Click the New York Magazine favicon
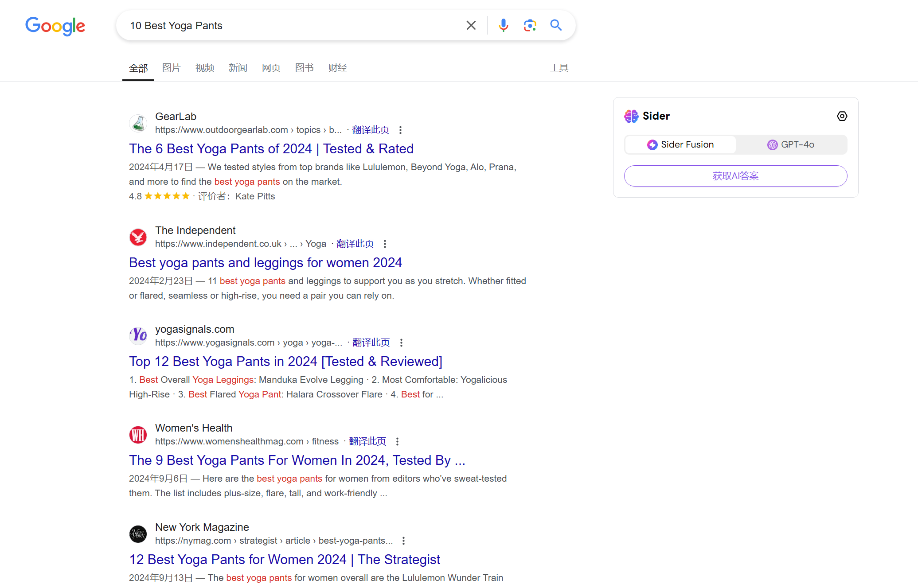918x588 pixels. pyautogui.click(x=138, y=534)
